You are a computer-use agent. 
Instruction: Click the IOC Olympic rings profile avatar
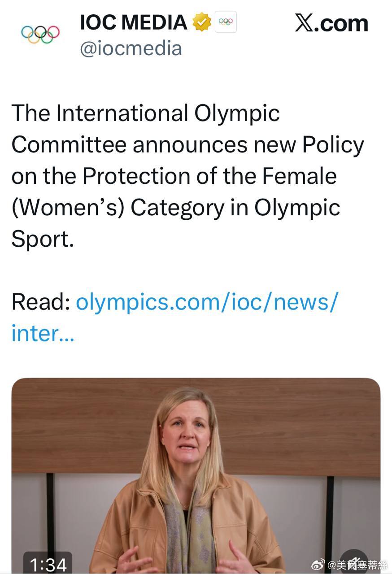click(x=40, y=34)
